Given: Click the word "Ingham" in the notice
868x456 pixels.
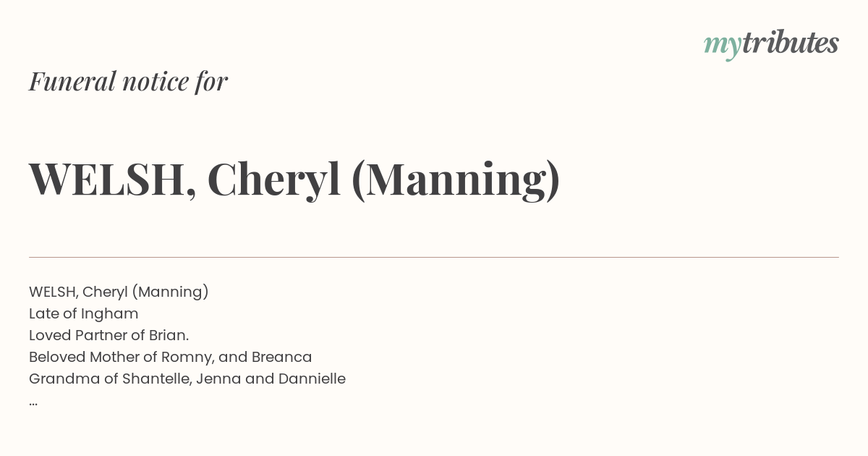Looking at the screenshot, I should click(x=109, y=314).
